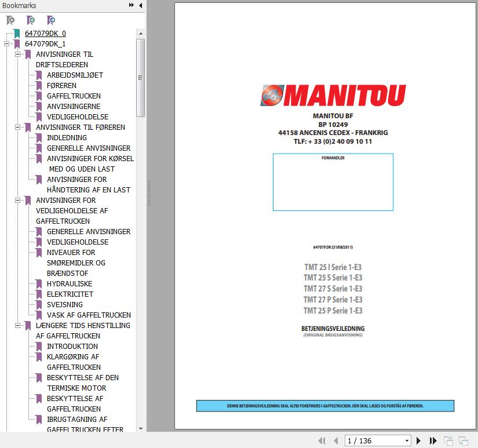Click the add new bookmark icon
Image resolution: width=478 pixels, height=448 pixels.
tap(31, 20)
